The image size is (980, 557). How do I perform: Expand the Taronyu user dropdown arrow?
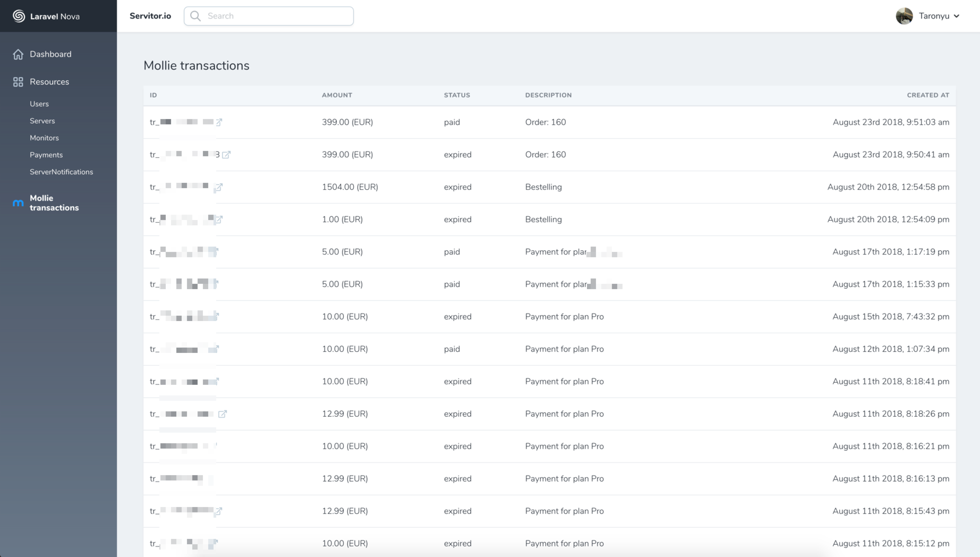click(956, 16)
